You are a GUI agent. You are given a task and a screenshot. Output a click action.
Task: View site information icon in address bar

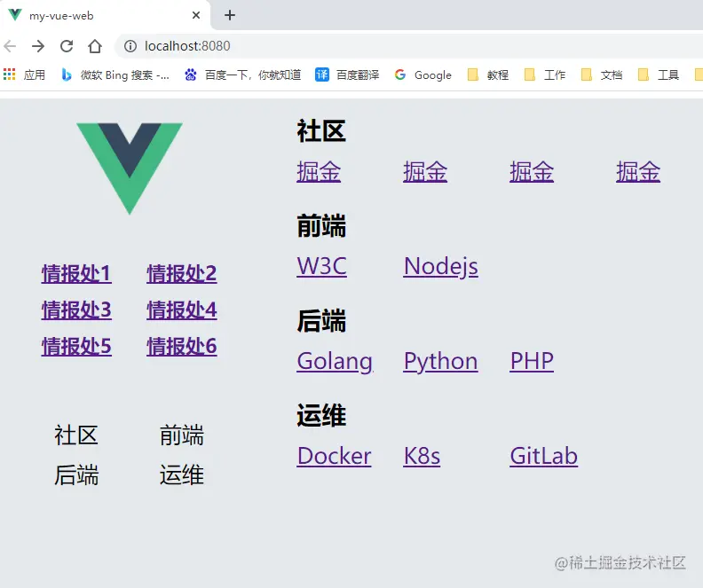coord(130,46)
